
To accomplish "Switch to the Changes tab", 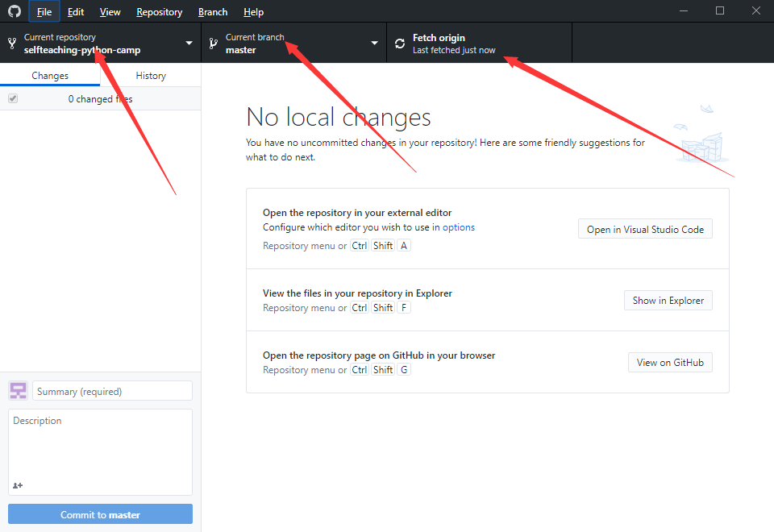I will coord(50,76).
